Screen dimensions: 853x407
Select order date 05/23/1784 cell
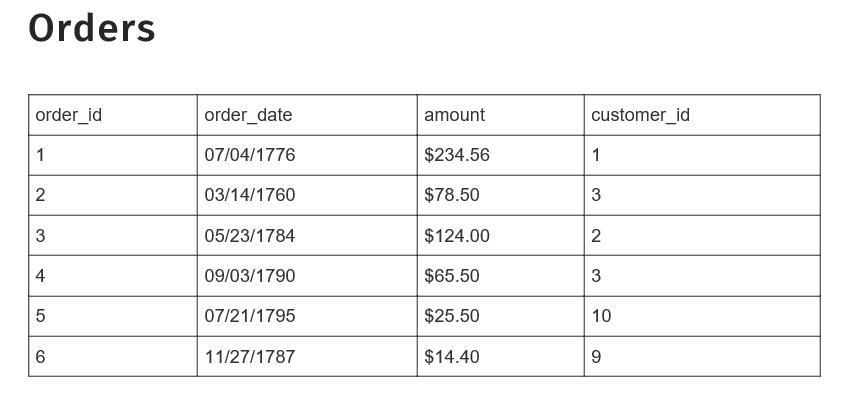[250, 236]
